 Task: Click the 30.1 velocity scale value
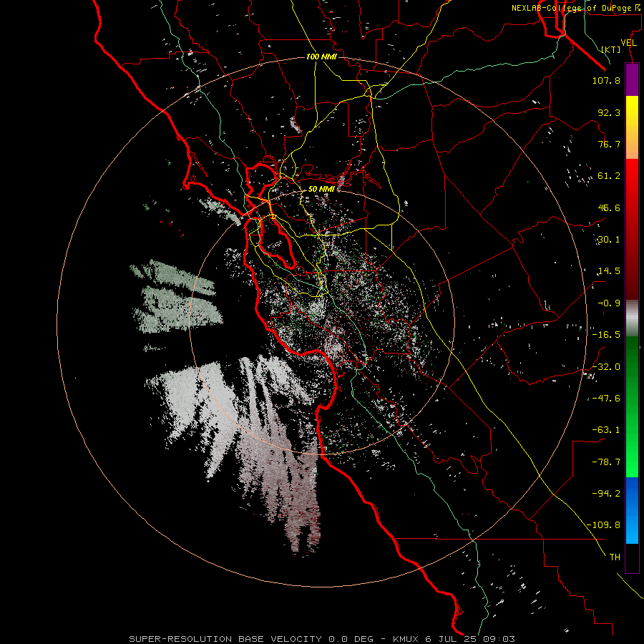609,239
